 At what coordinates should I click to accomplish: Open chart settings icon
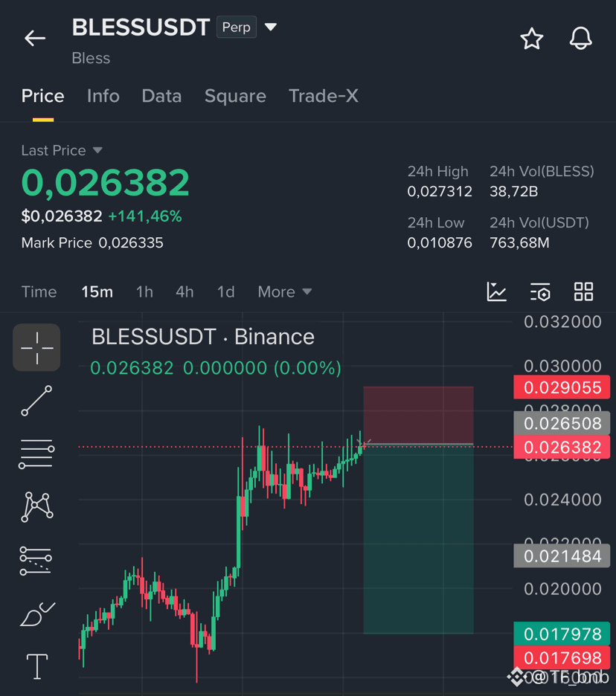click(540, 291)
